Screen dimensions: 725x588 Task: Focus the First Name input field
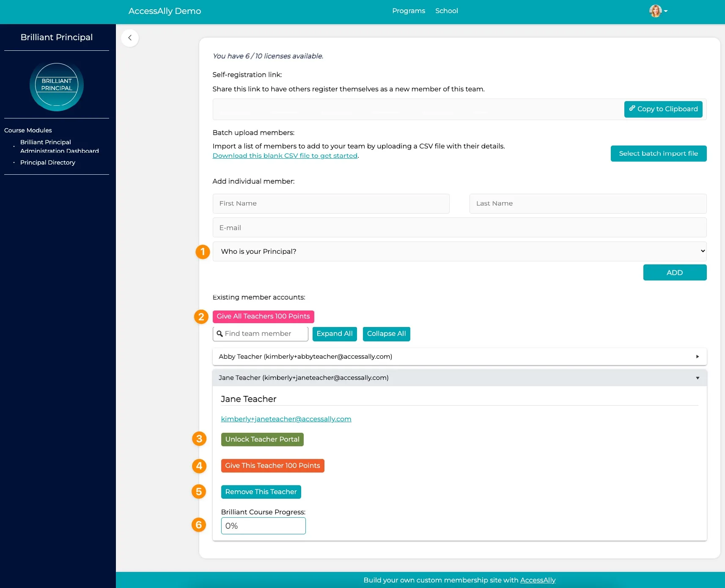331,203
